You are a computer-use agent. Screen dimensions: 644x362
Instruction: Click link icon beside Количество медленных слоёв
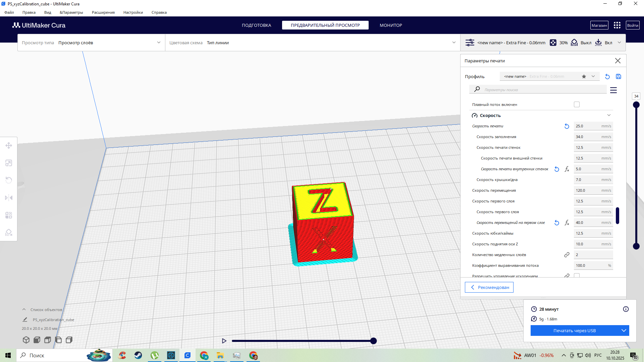[567, 255]
